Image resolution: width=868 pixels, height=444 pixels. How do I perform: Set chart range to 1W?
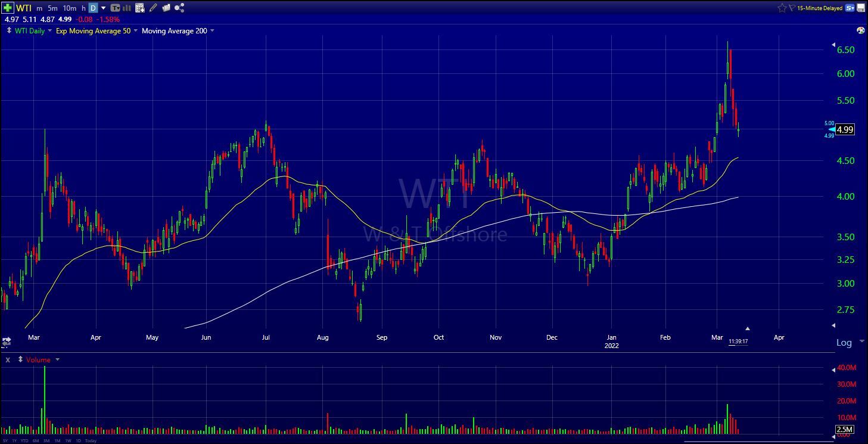point(68,441)
